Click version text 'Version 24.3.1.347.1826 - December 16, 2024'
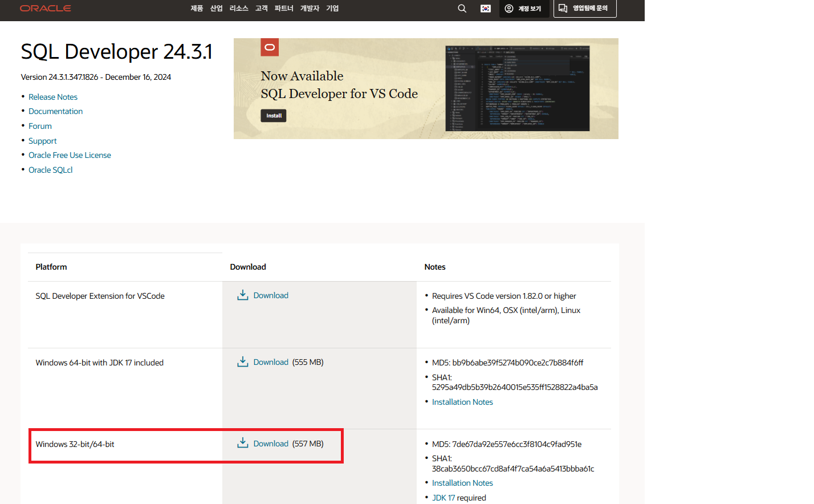This screenshot has width=814, height=504. [x=96, y=77]
